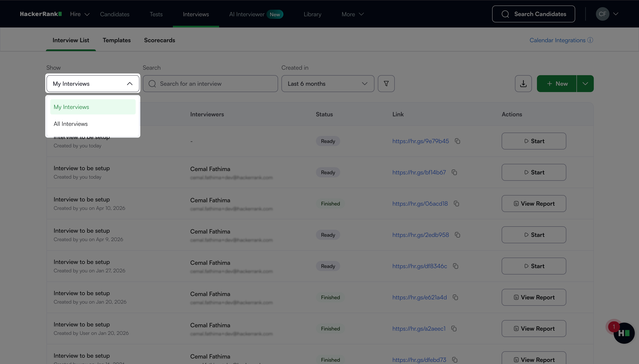Click View Report for Apr 10 interview
This screenshot has height=364, width=639.
click(x=534, y=204)
